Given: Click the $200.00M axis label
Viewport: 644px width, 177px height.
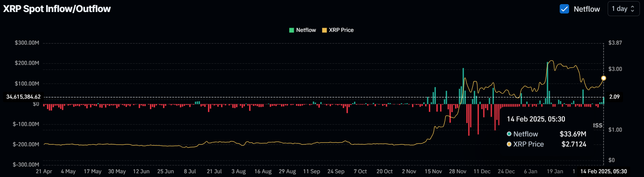Looking at the screenshot, I should (x=27, y=63).
